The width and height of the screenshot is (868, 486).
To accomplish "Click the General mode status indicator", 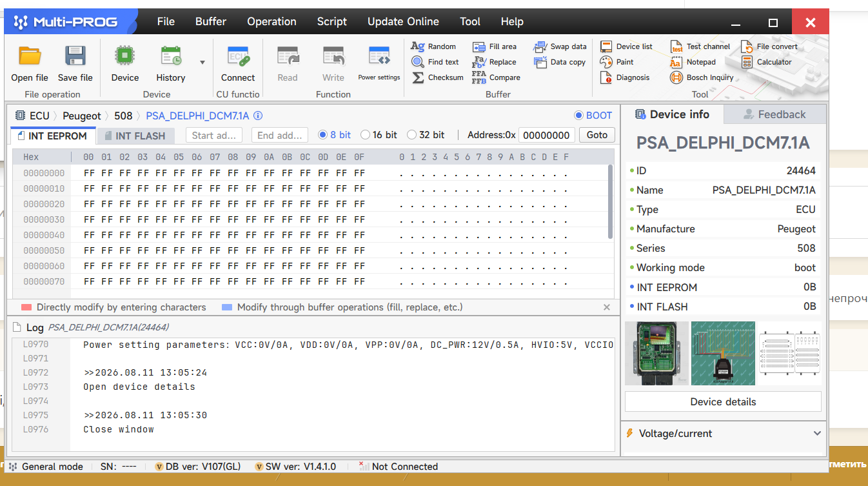I will (x=46, y=467).
